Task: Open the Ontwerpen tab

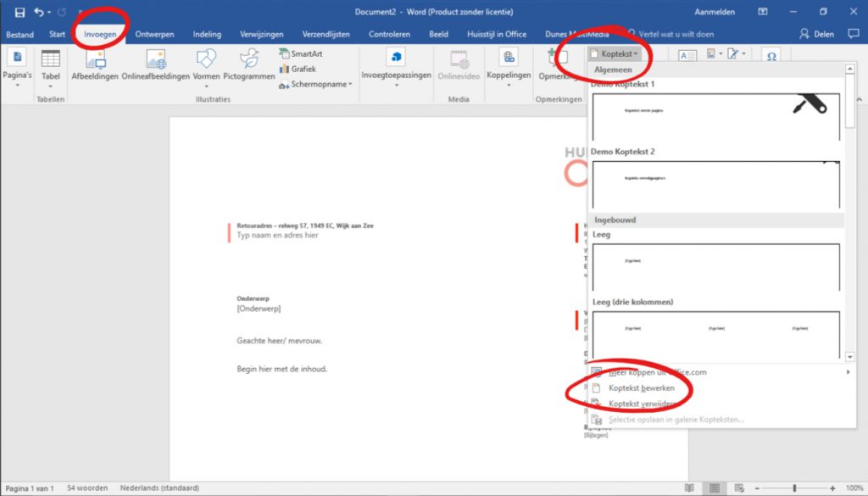Action: pyautogui.click(x=154, y=34)
